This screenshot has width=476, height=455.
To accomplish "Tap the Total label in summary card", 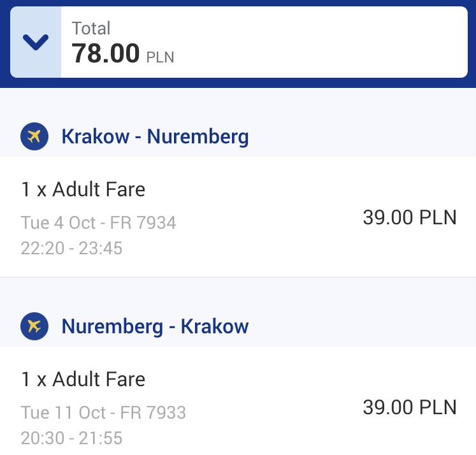I will (90, 28).
